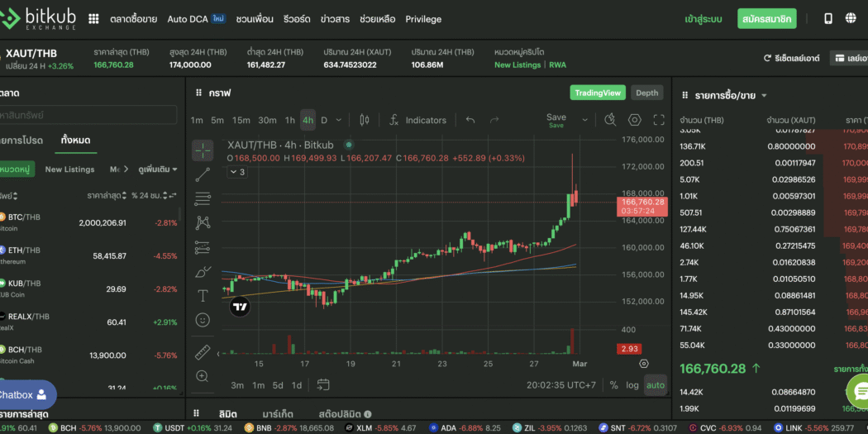Switch to the Depth chart tab
This screenshot has width=868, height=434.
point(646,93)
